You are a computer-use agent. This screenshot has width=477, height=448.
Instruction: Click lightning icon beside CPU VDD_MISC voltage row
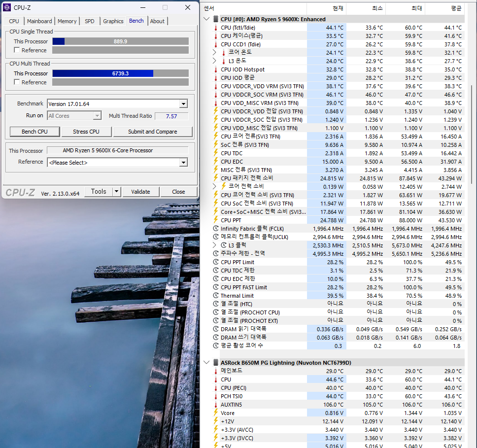tap(216, 128)
